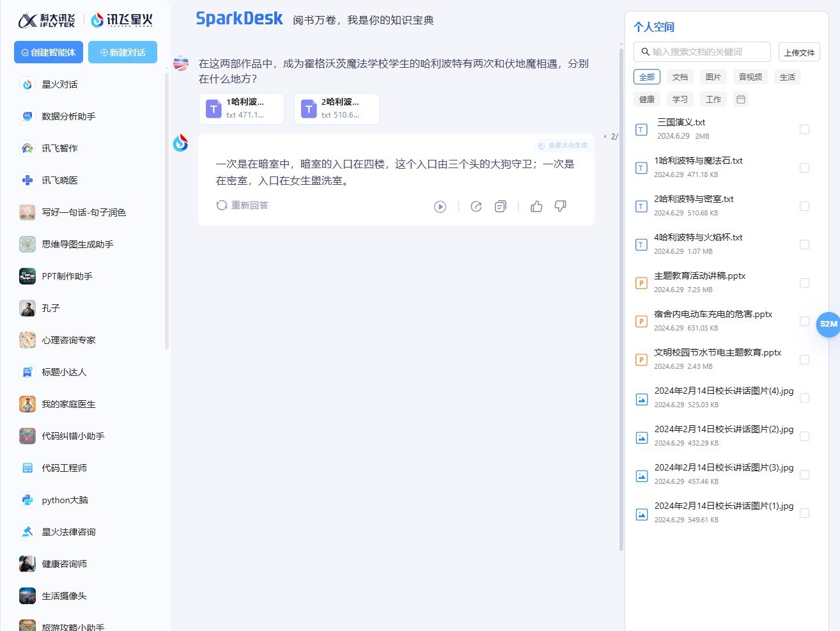Open the 讯飞智作 assistant icon
The height and width of the screenshot is (631, 840).
tap(27, 148)
